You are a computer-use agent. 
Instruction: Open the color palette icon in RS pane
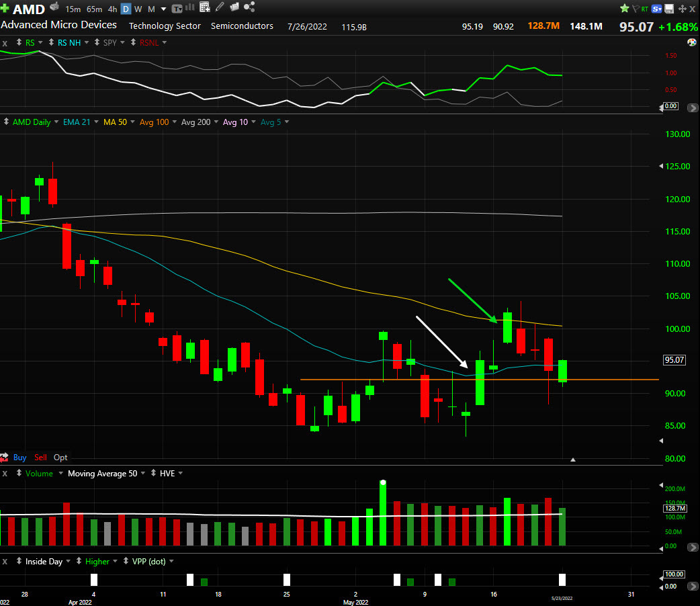[691, 42]
